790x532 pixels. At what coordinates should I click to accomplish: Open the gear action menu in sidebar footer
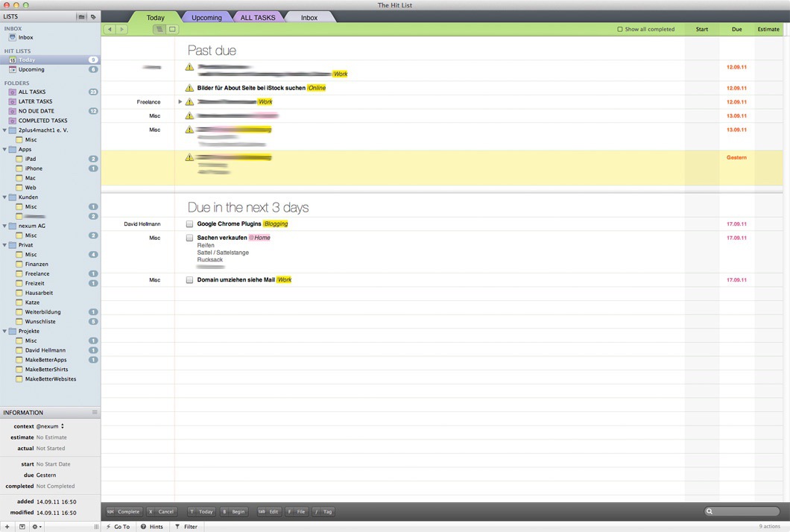37,527
